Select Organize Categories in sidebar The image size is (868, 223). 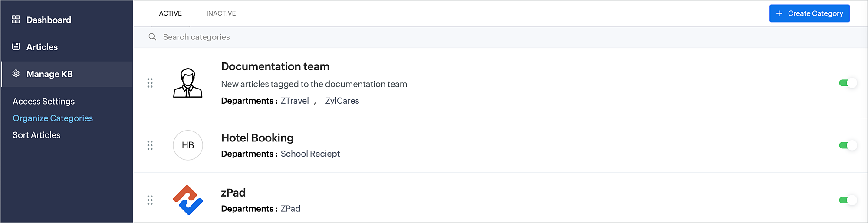(x=53, y=118)
